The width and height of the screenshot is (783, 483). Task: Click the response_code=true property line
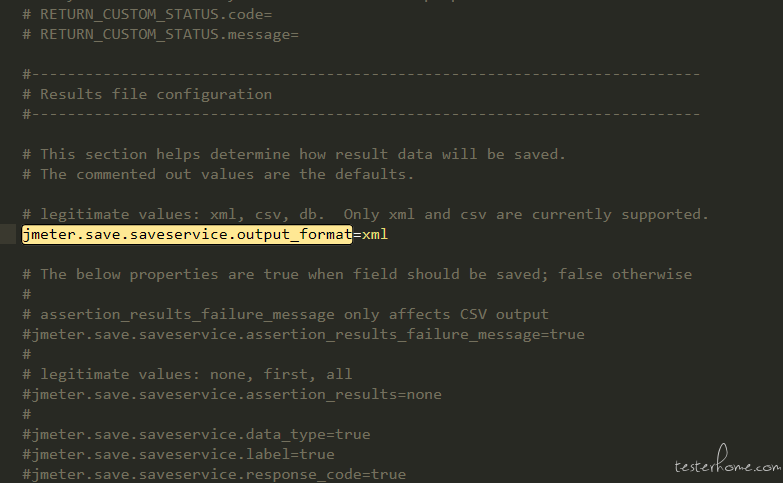coord(214,474)
